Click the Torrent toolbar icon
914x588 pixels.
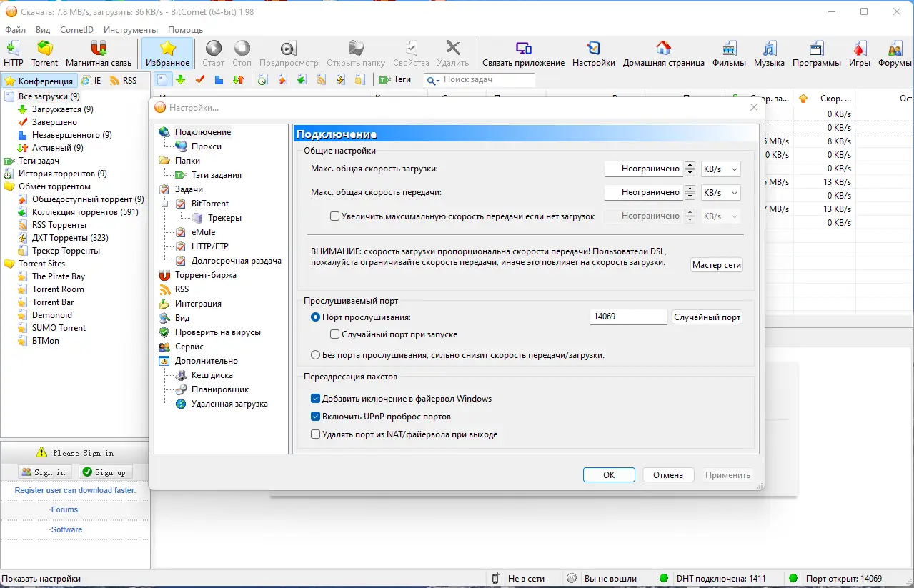[45, 54]
